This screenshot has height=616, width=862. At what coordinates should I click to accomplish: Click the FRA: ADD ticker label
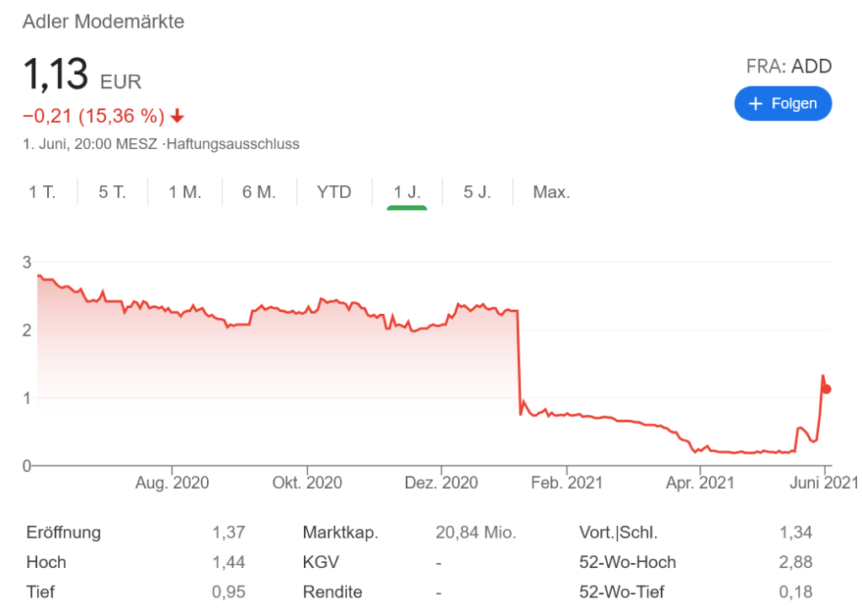tap(789, 66)
